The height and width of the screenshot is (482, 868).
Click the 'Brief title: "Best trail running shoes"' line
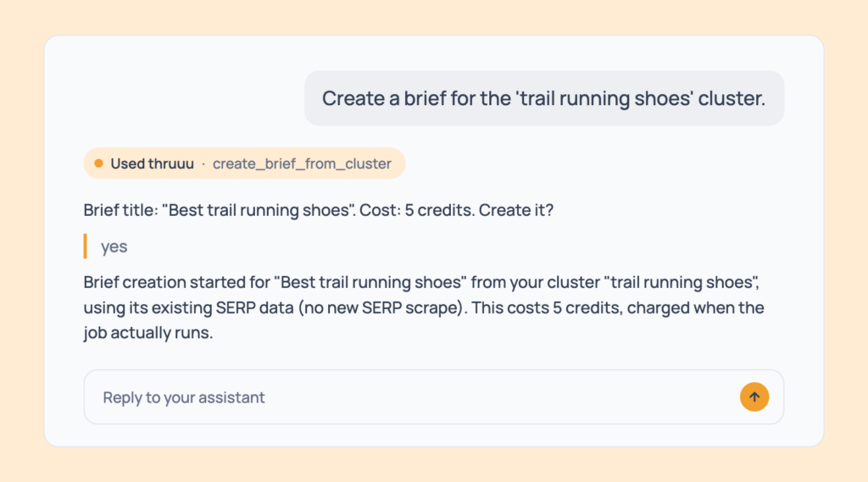[319, 210]
